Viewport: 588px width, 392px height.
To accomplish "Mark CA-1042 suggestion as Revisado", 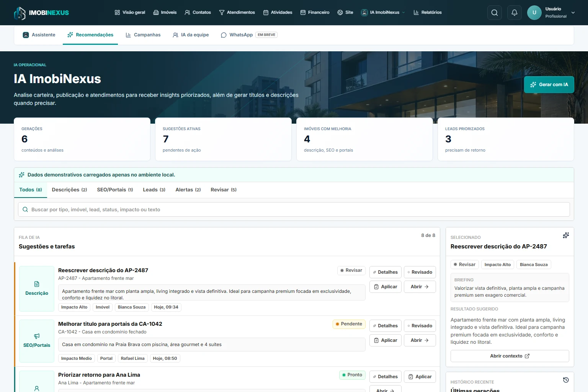I will 420,326.
